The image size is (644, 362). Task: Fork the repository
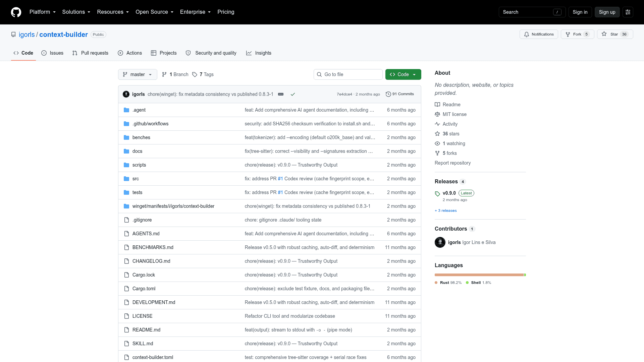coord(577,34)
